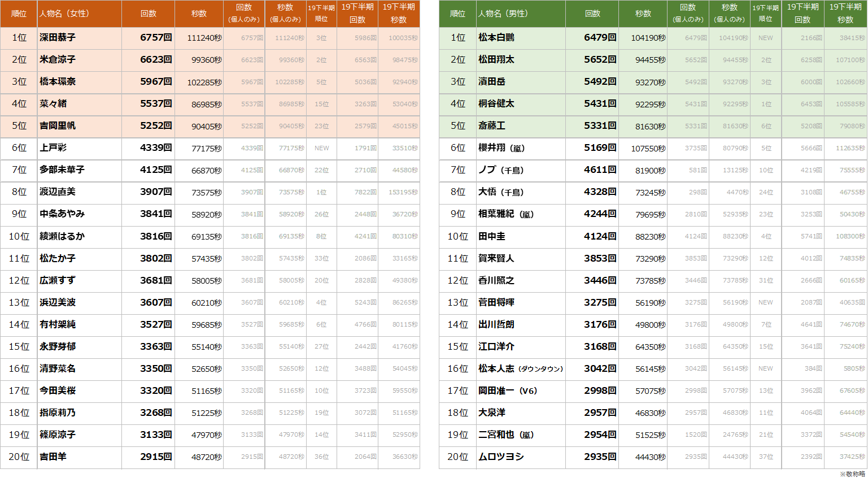Select the name cell 松本白鸚
The height and width of the screenshot is (482, 868).
click(496, 38)
